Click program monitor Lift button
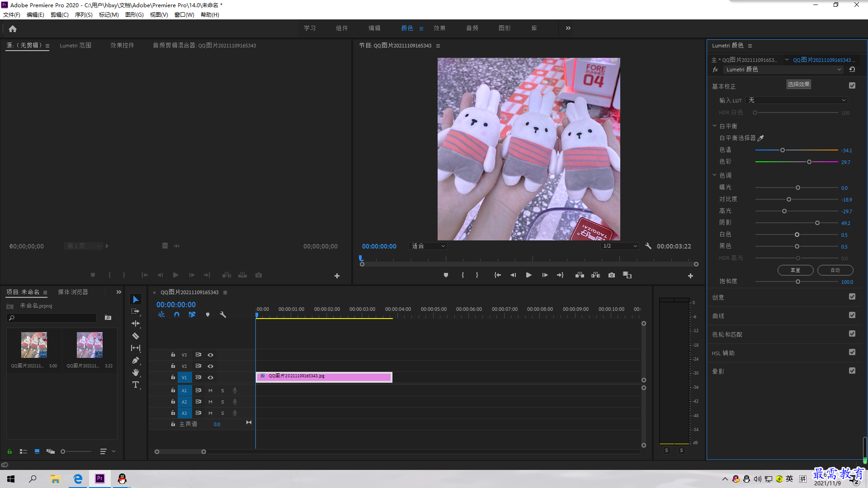 click(580, 275)
